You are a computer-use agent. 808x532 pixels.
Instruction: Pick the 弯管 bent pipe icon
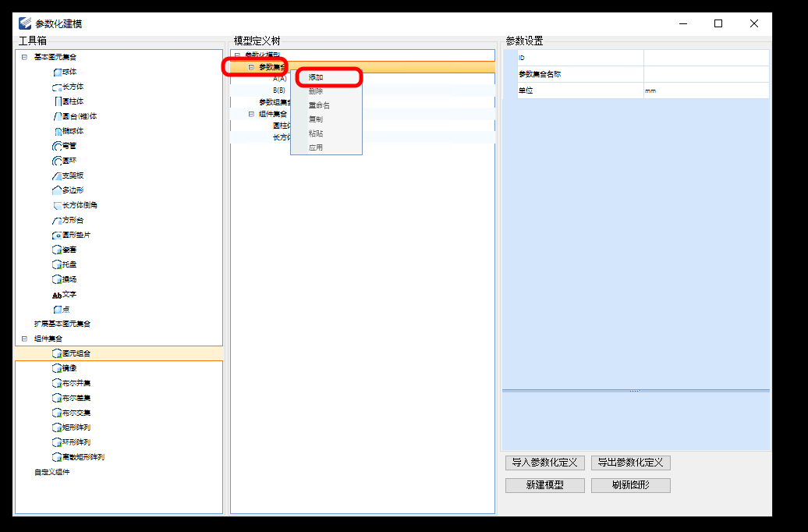coord(57,147)
